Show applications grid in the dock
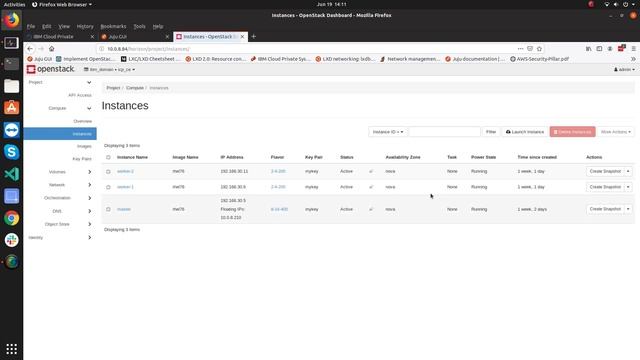The height and width of the screenshot is (360, 640). point(11,349)
